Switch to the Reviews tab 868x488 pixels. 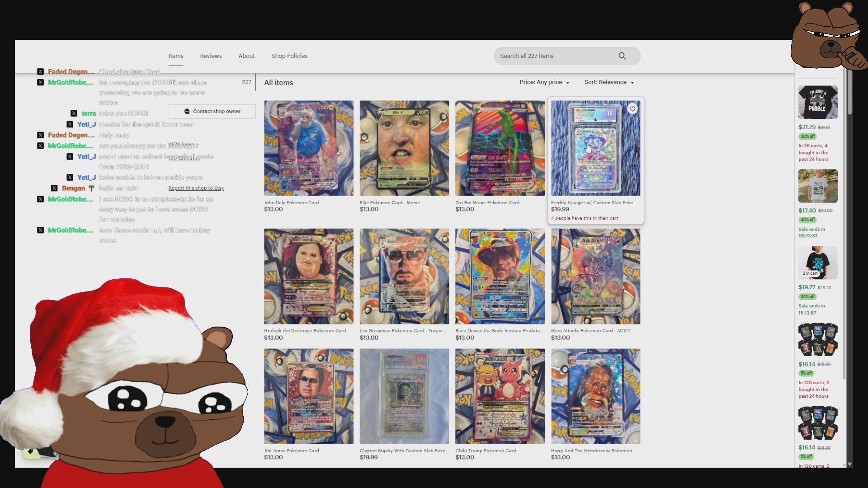click(210, 56)
